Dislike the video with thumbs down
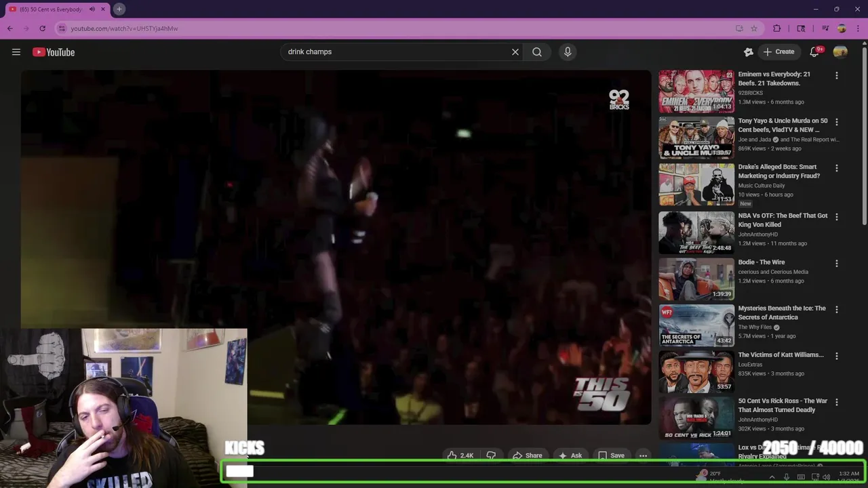The height and width of the screenshot is (488, 868). (491, 455)
